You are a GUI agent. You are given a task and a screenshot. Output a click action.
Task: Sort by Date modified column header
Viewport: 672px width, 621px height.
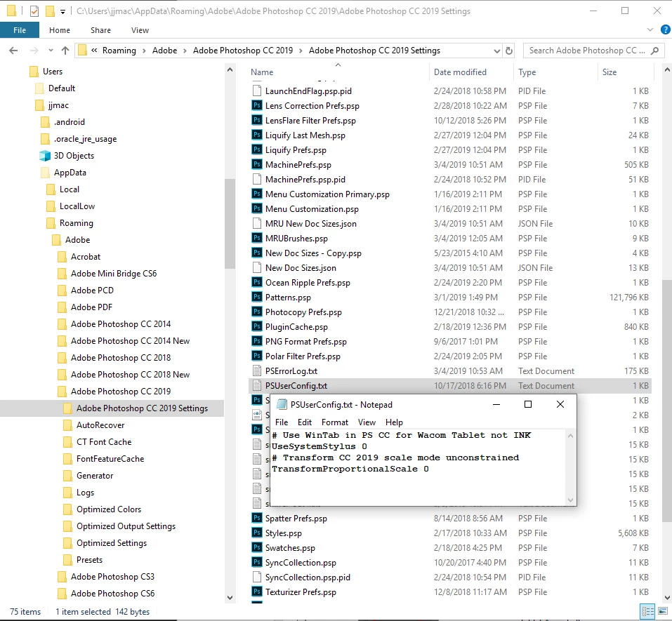[x=460, y=72]
